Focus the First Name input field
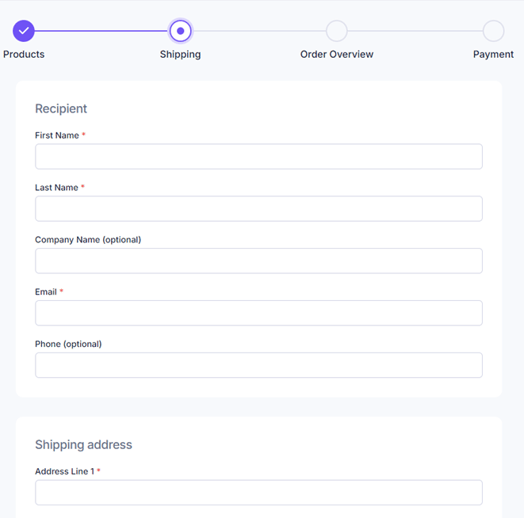Viewport: 524px width, 518px height. click(x=259, y=156)
